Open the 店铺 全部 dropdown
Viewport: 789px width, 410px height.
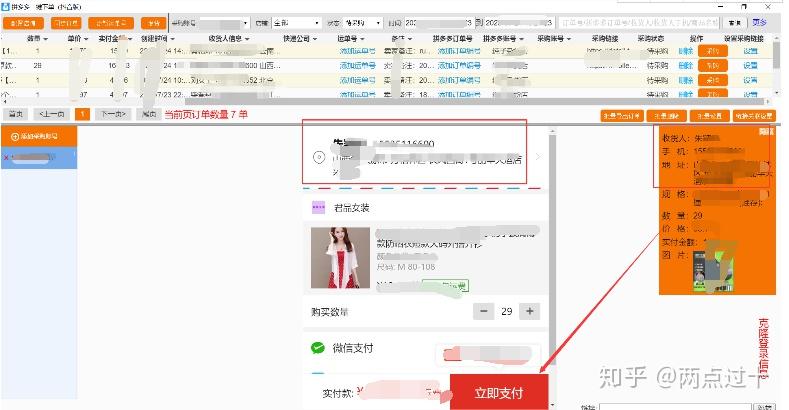(296, 23)
